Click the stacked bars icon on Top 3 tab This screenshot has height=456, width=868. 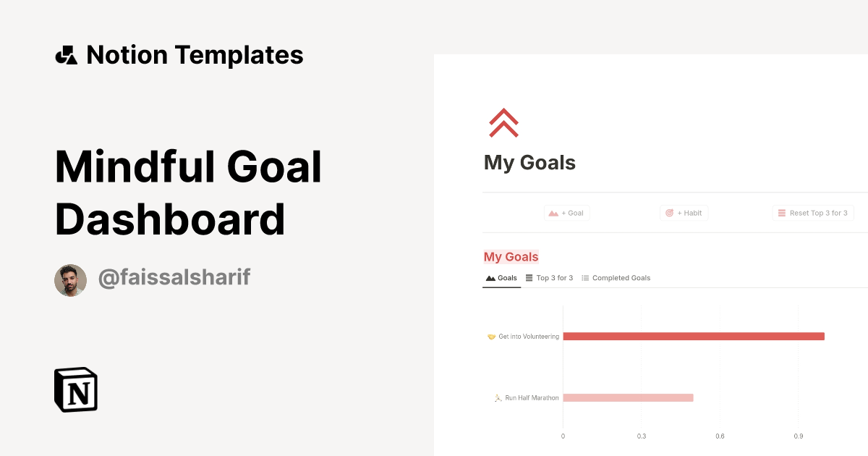[529, 277]
